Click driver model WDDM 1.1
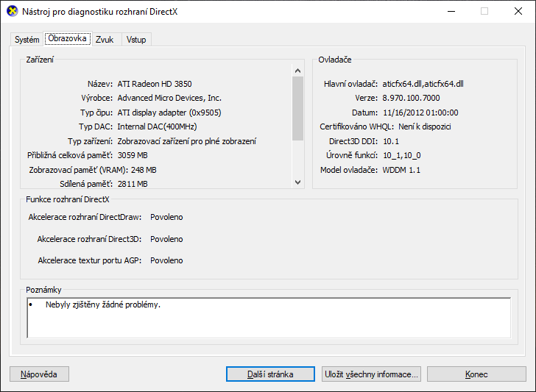Viewport: 536px width, 392px height. click(x=401, y=170)
